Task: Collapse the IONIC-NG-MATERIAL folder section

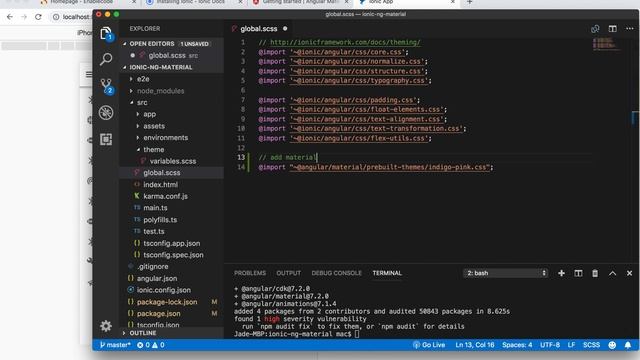Action: coord(171,67)
